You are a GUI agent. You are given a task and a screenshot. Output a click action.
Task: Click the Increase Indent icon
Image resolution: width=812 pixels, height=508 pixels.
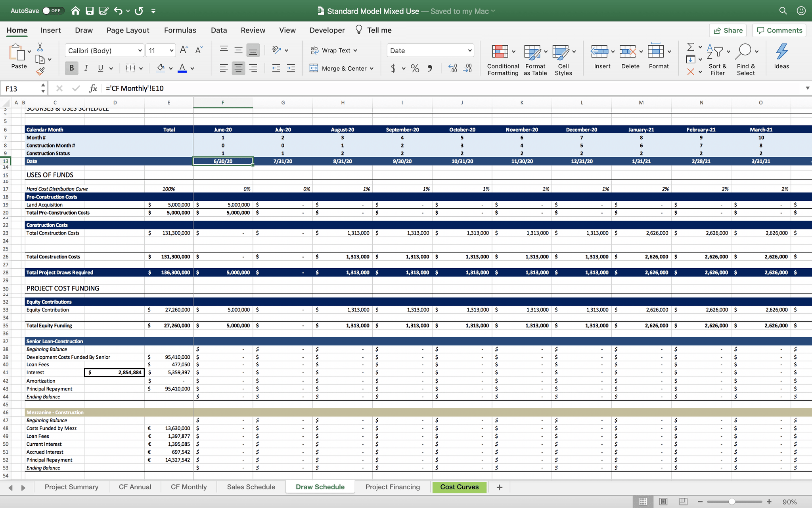point(291,68)
